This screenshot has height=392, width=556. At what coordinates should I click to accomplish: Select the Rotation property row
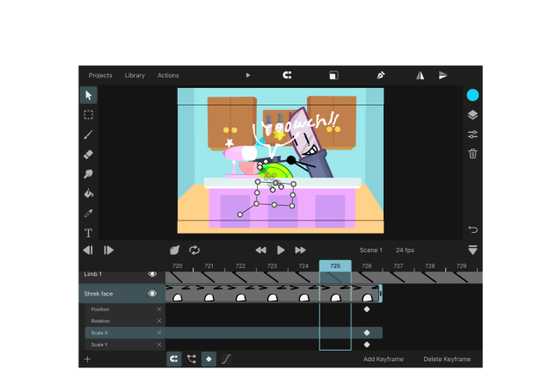coord(125,321)
